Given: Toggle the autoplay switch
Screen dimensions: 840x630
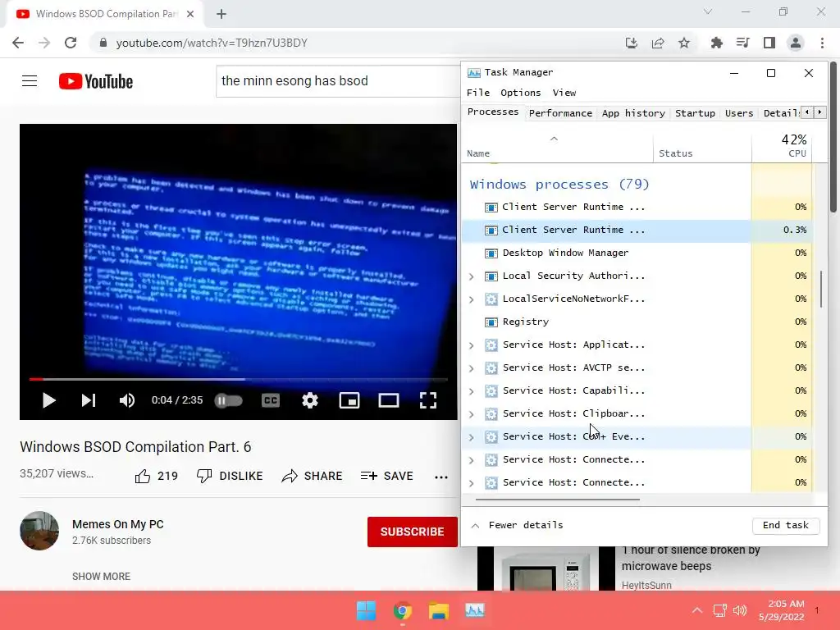Looking at the screenshot, I should click(x=228, y=400).
